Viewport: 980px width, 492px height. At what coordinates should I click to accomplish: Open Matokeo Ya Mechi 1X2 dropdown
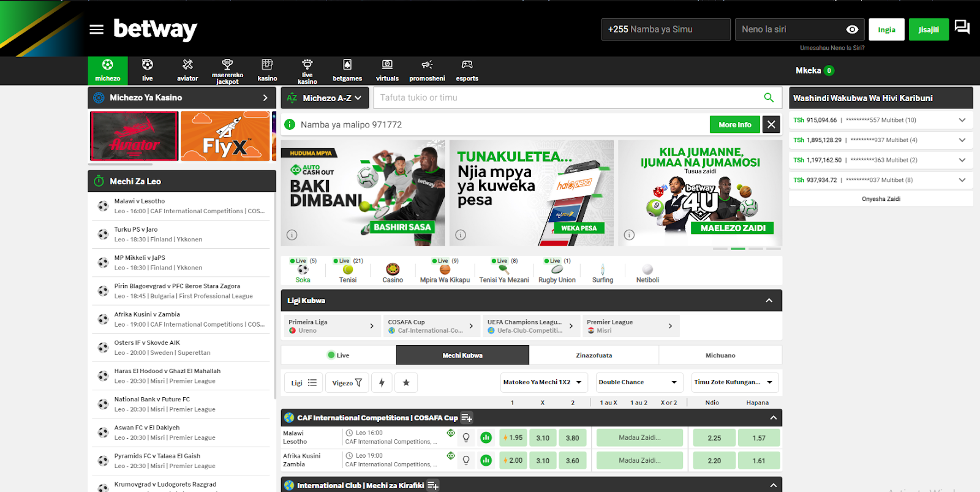point(545,382)
